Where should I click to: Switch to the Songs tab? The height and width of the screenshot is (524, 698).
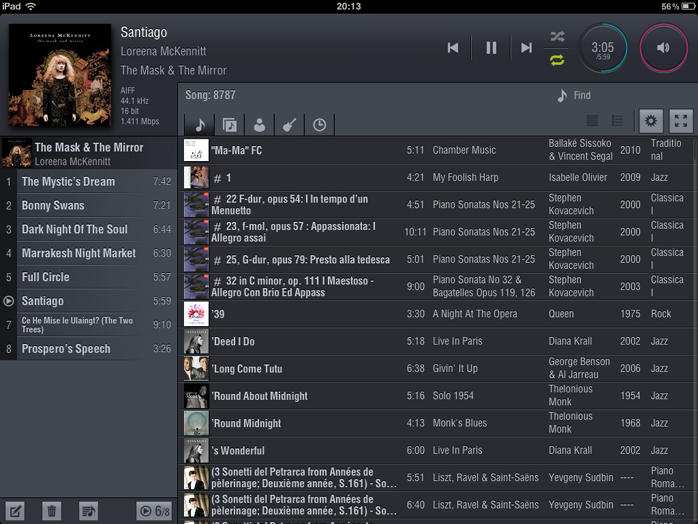coord(199,125)
